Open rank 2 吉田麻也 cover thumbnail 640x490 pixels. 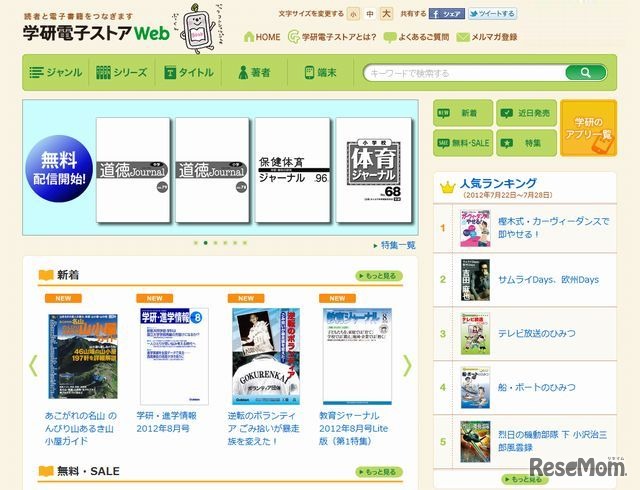[475, 280]
